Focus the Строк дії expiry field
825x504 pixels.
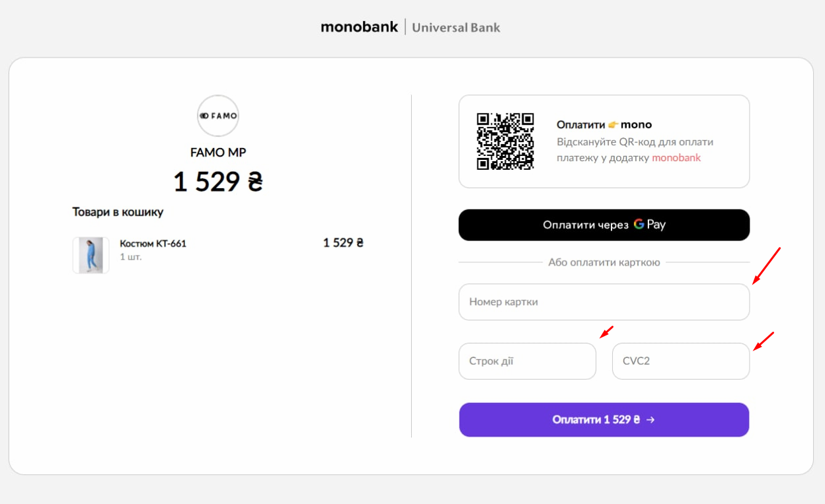pyautogui.click(x=527, y=361)
